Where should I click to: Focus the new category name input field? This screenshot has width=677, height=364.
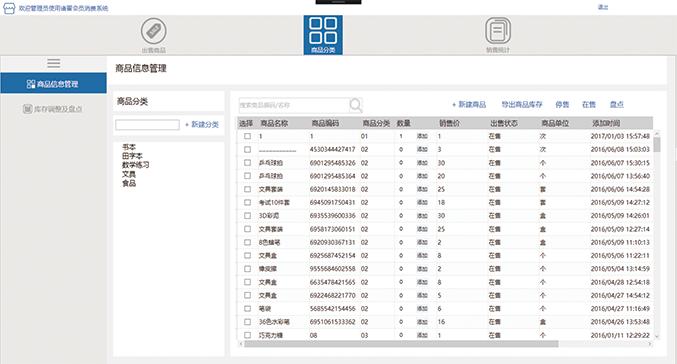coord(147,125)
